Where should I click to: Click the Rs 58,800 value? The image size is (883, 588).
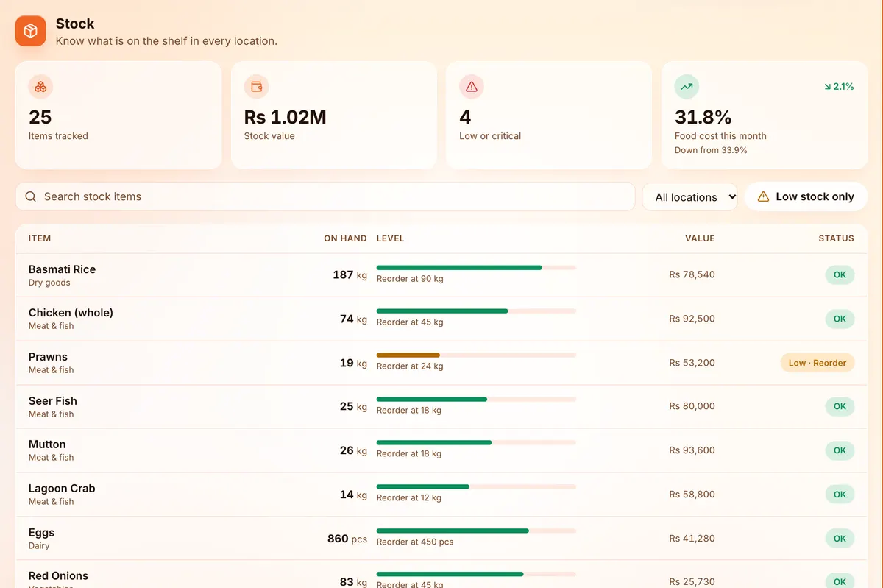pyautogui.click(x=692, y=495)
